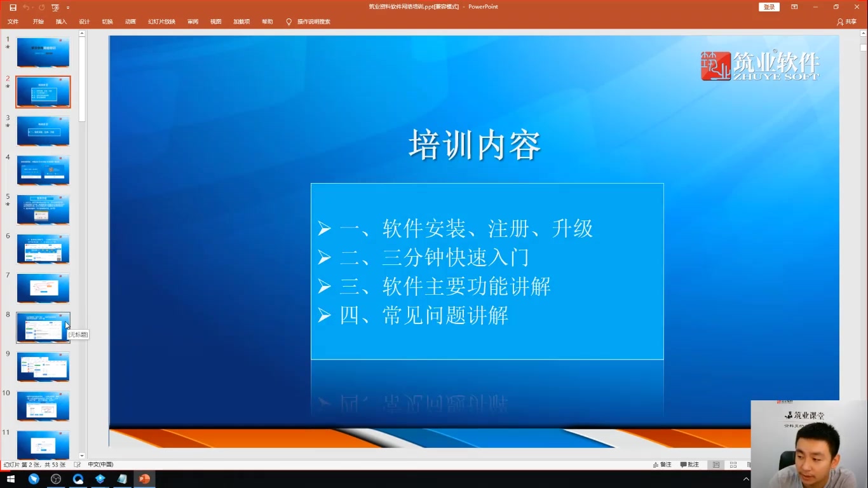Open the 设计 (Design) ribbon tab

point(85,22)
